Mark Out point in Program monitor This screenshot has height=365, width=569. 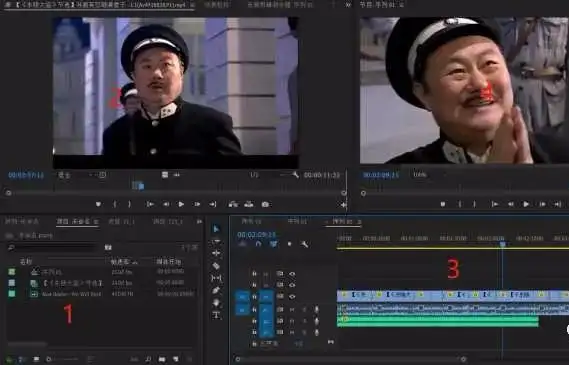coord(474,204)
